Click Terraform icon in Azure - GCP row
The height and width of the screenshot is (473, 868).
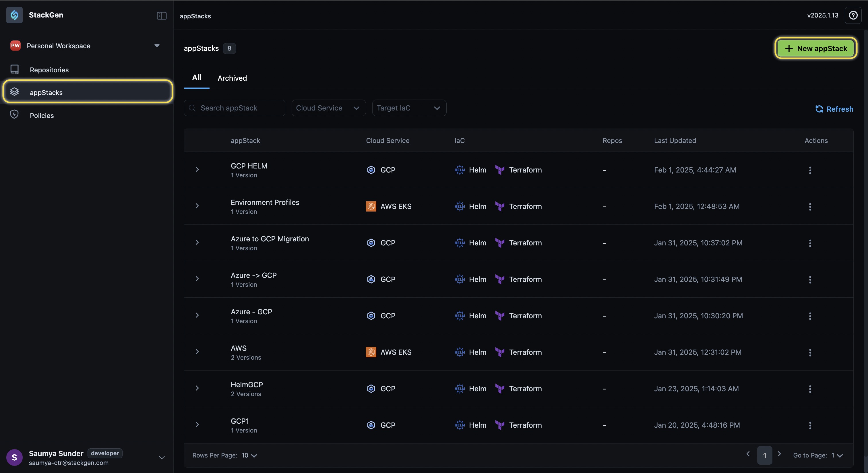(x=500, y=316)
